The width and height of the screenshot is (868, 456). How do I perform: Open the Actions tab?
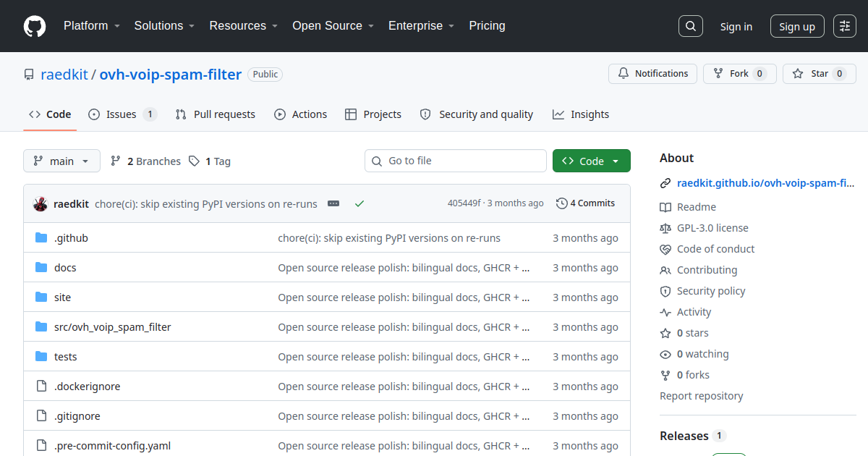pyautogui.click(x=300, y=114)
